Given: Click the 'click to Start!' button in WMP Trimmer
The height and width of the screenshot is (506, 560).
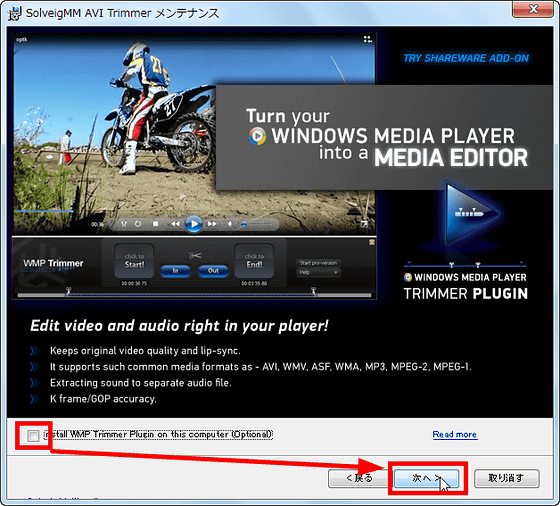Looking at the screenshot, I should pyautogui.click(x=134, y=261).
